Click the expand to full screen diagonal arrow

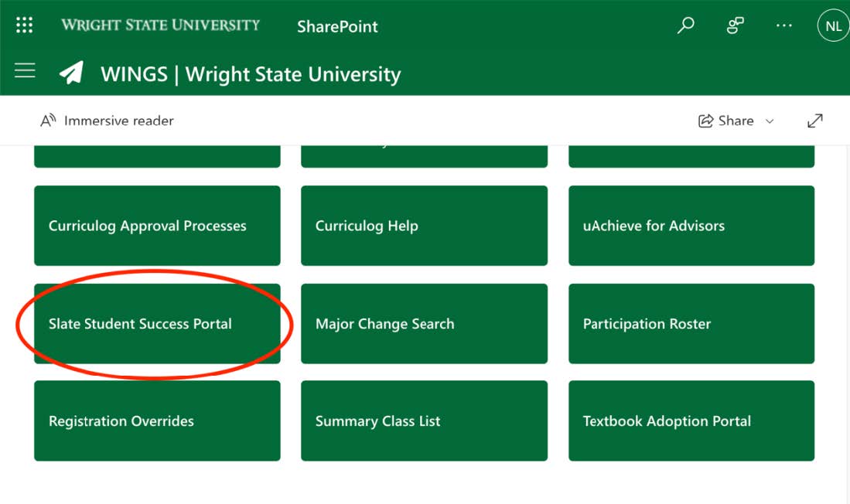815,121
